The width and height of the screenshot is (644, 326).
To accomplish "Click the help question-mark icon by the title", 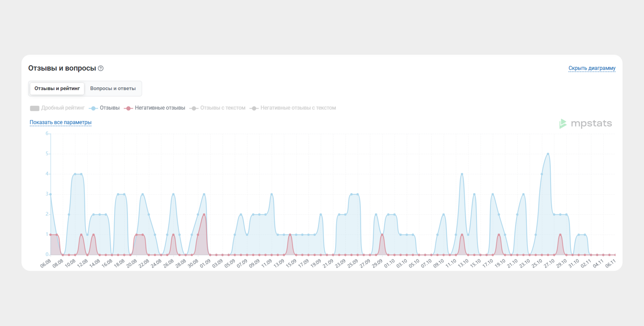I will click(x=101, y=68).
